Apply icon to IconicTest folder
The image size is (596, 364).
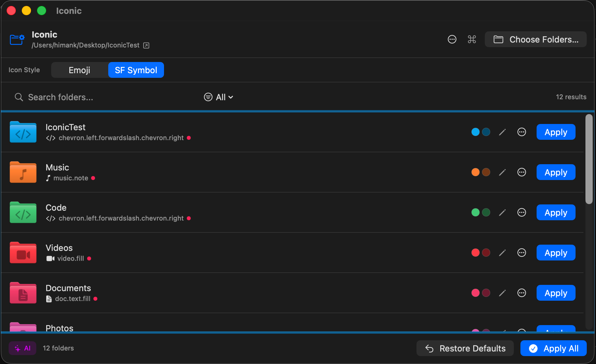click(556, 132)
